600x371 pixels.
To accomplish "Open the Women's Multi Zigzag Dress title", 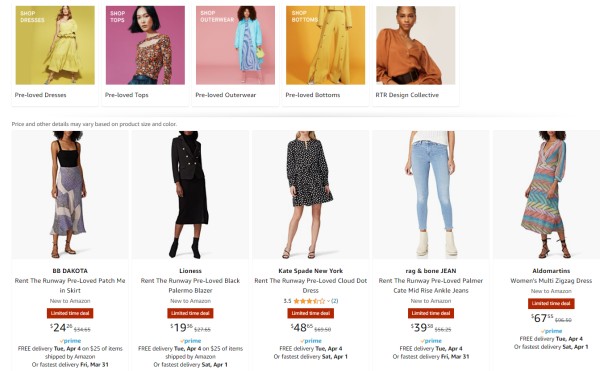I will pos(551,281).
